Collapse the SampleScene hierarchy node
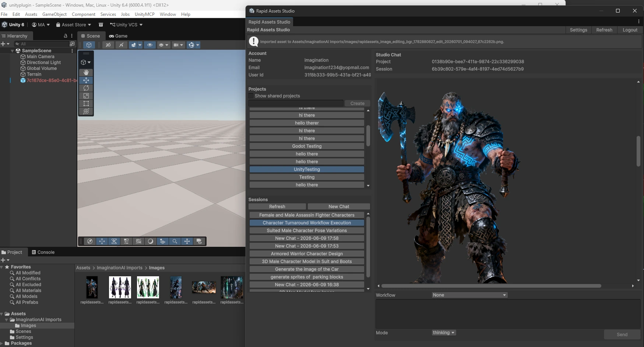Screen dimensions: 644x347 [13, 51]
